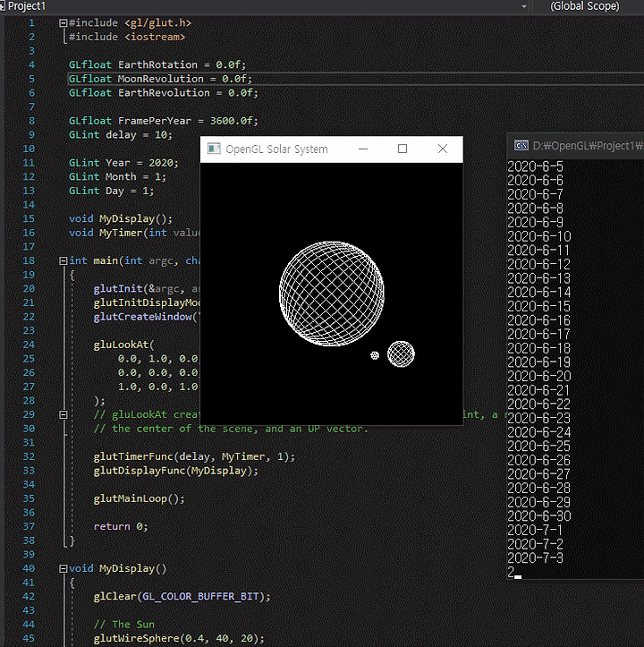Click console output line 2020-7-1
This screenshot has width=644, height=647.
click(535, 531)
